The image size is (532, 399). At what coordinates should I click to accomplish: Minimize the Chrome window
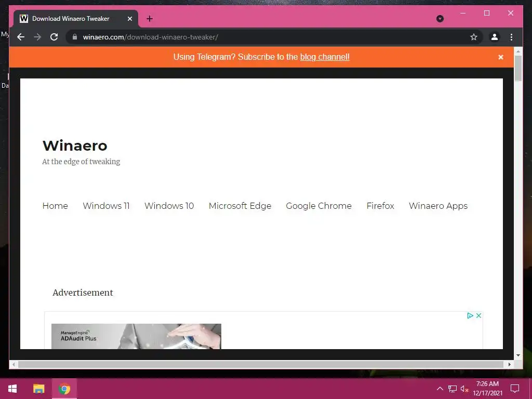point(463,13)
